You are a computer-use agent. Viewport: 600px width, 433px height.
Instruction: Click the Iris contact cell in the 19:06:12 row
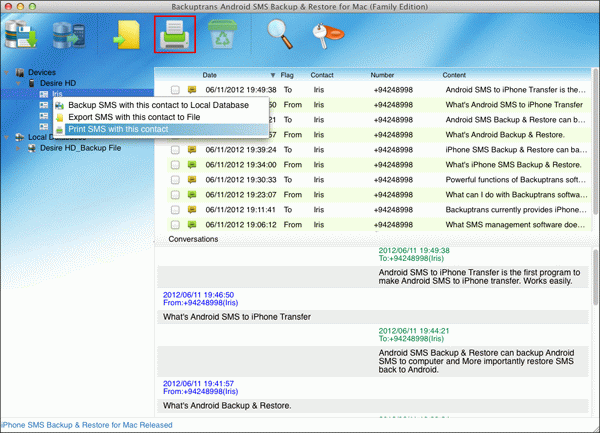pyautogui.click(x=319, y=225)
